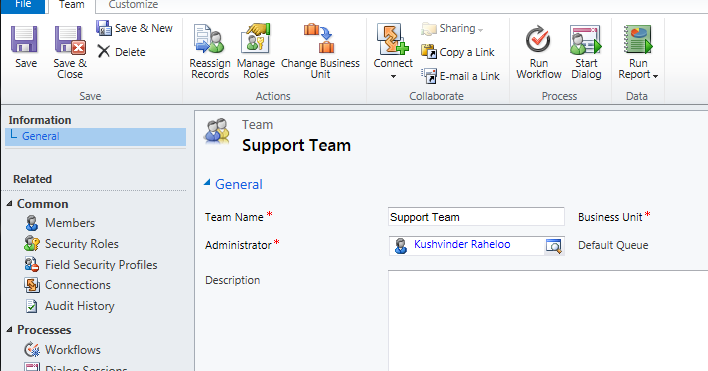Click the Delete button
The height and width of the screenshot is (371, 708).
[x=121, y=52]
